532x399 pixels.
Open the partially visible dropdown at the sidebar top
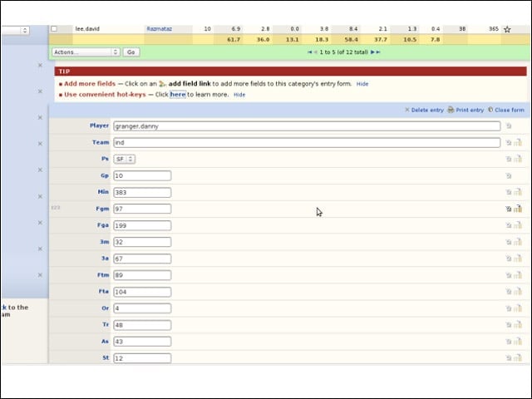coord(15,30)
